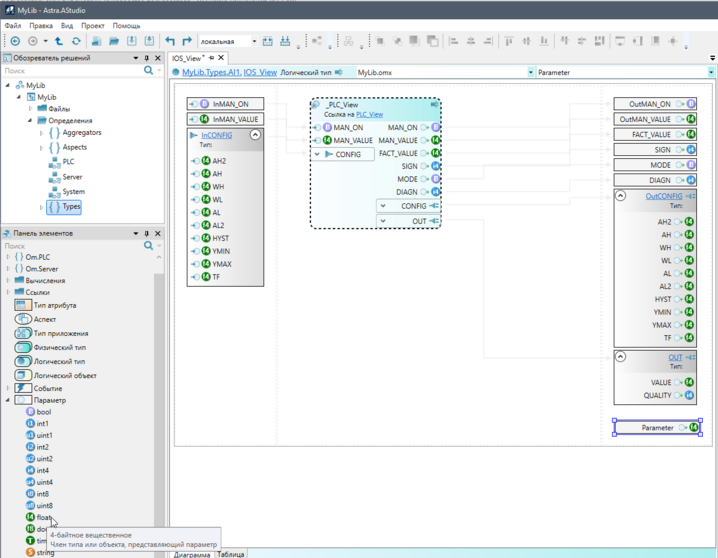Image resolution: width=718 pixels, height=558 pixels.
Task: Pick the Логический тип element
Action: click(x=59, y=361)
